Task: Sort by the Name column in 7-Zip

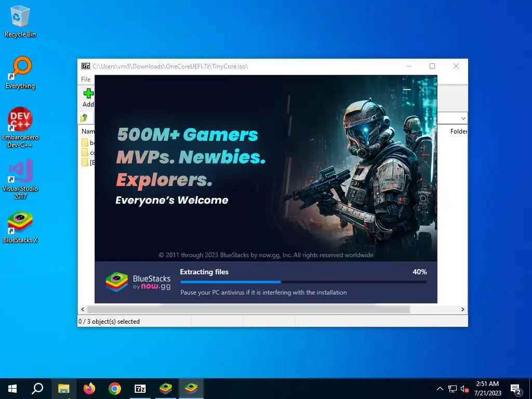Action: click(x=88, y=131)
